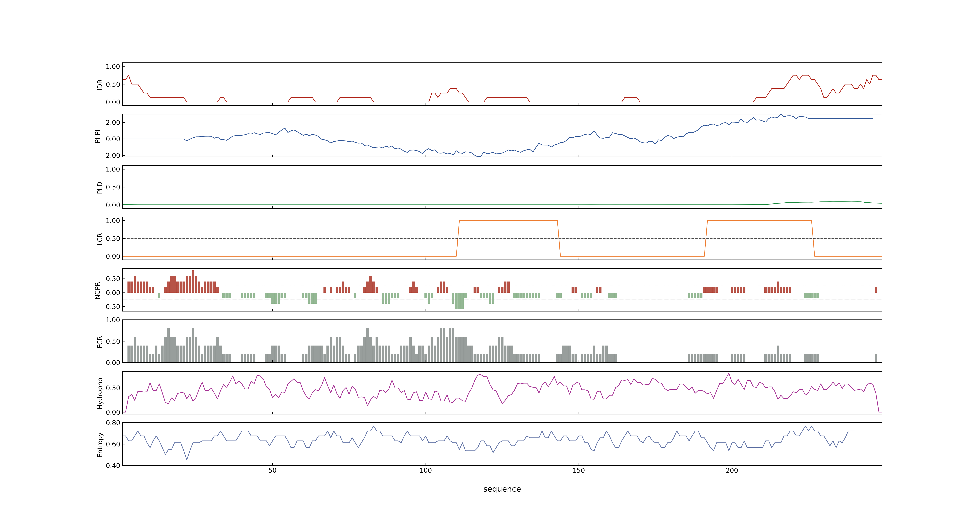Click the lowest point of the Pi-Pi curve
The image size is (980, 523).
pyautogui.click(x=478, y=156)
